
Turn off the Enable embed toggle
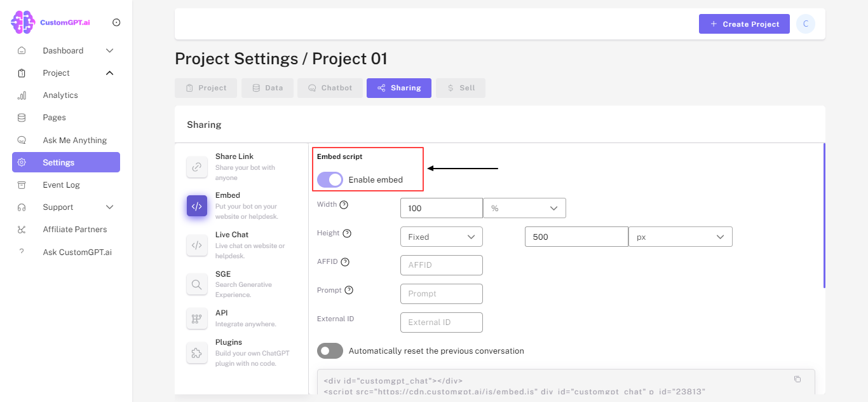tap(330, 180)
